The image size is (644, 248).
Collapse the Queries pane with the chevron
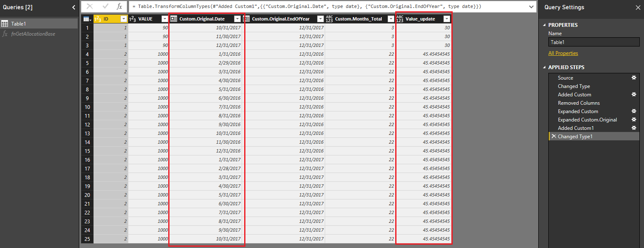[x=73, y=7]
